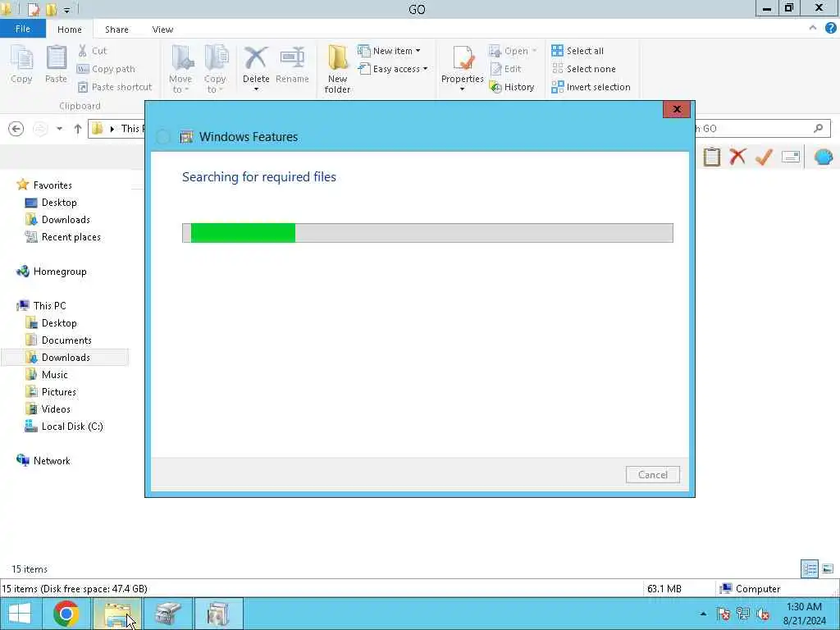Open the Easy access dropdown

[393, 69]
